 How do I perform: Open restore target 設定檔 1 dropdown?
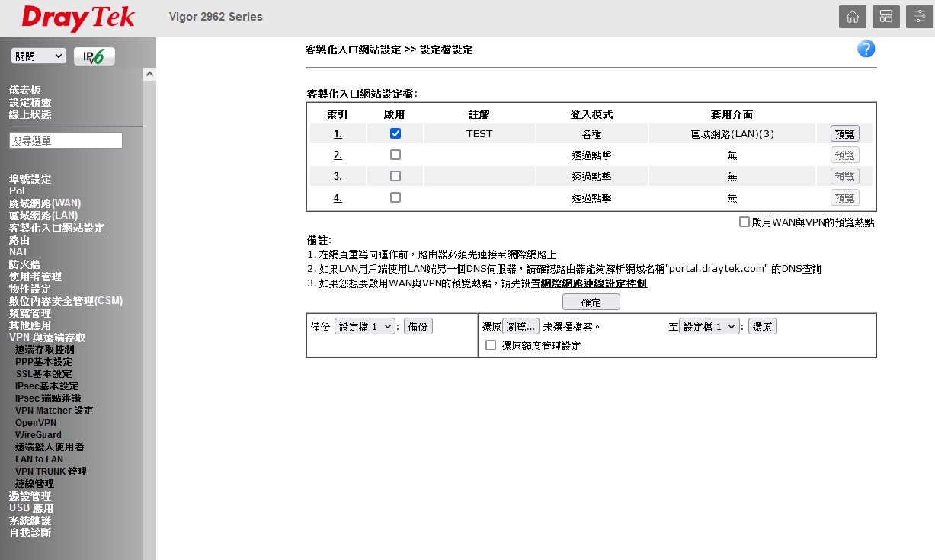(x=709, y=327)
